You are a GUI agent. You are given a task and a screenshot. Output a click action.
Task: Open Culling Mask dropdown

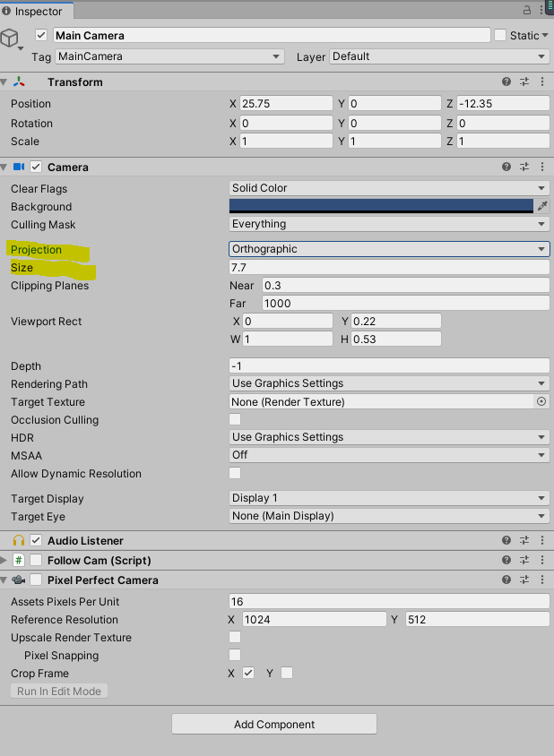389,224
